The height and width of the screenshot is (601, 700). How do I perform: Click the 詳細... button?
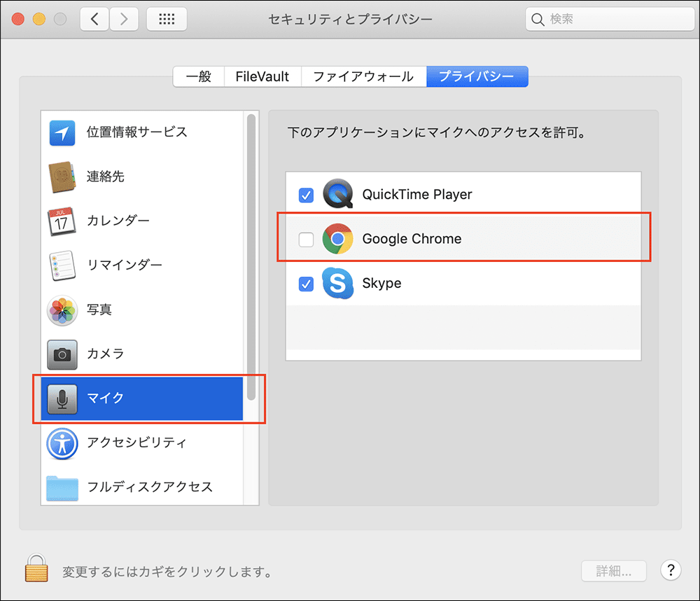[x=614, y=571]
